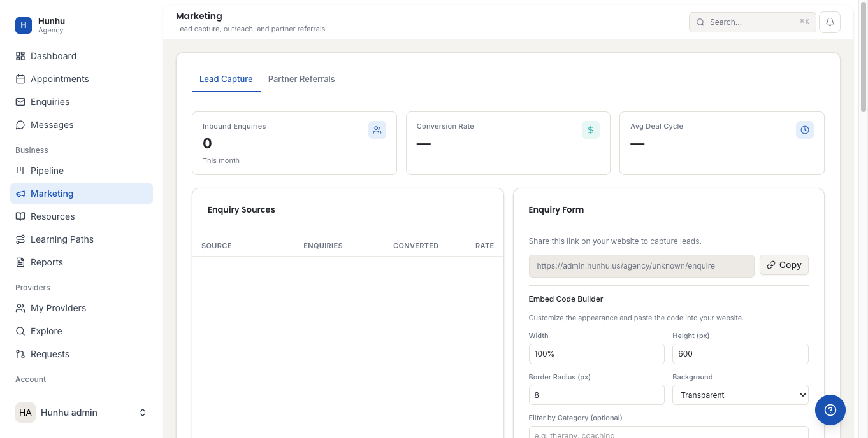
Task: Click the Enquiries envelope icon
Action: point(20,102)
